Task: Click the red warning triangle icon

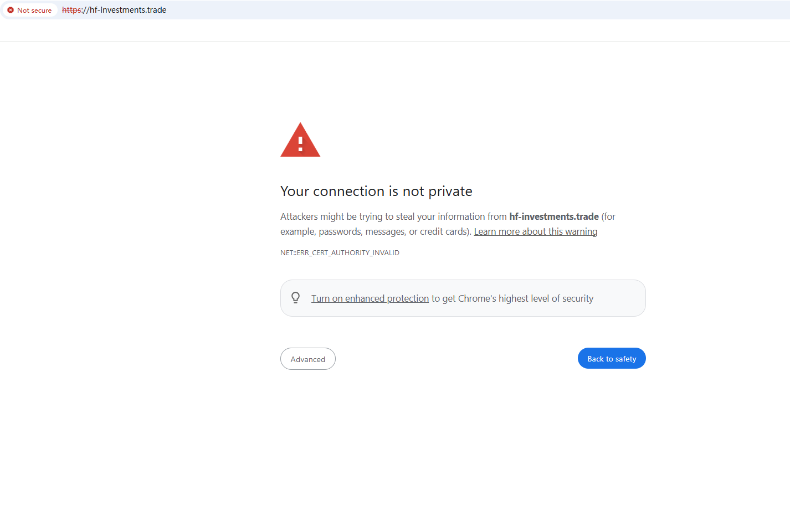Action: (300, 141)
